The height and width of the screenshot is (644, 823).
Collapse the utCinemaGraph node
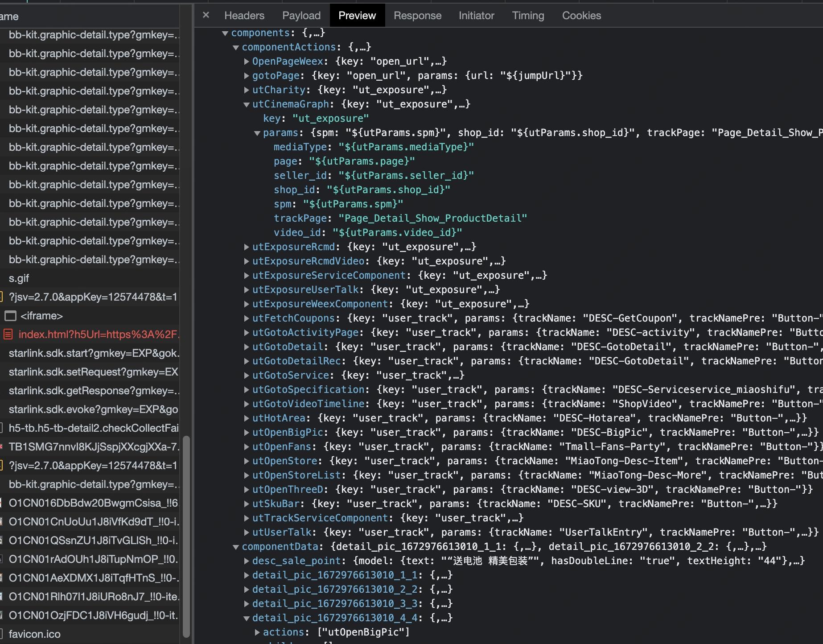pyautogui.click(x=247, y=104)
